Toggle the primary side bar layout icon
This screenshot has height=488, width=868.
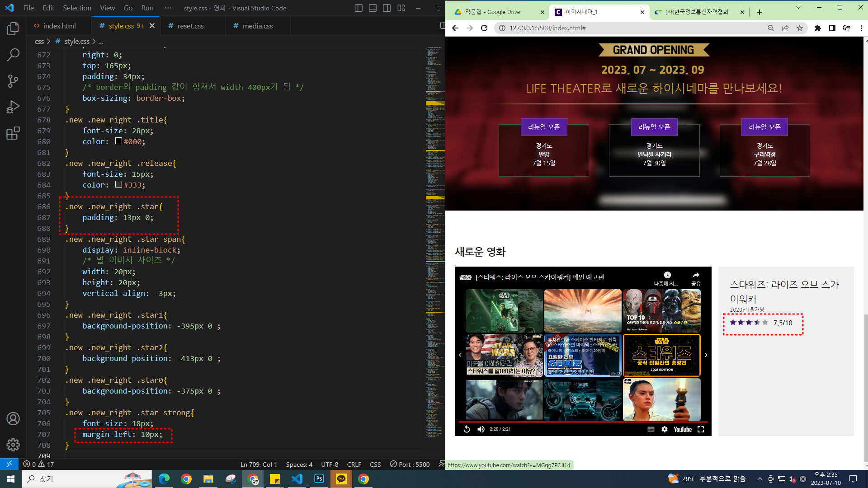(x=359, y=8)
